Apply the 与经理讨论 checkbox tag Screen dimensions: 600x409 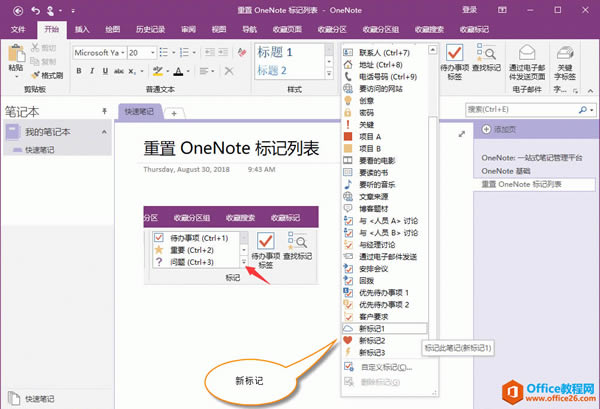point(384,244)
